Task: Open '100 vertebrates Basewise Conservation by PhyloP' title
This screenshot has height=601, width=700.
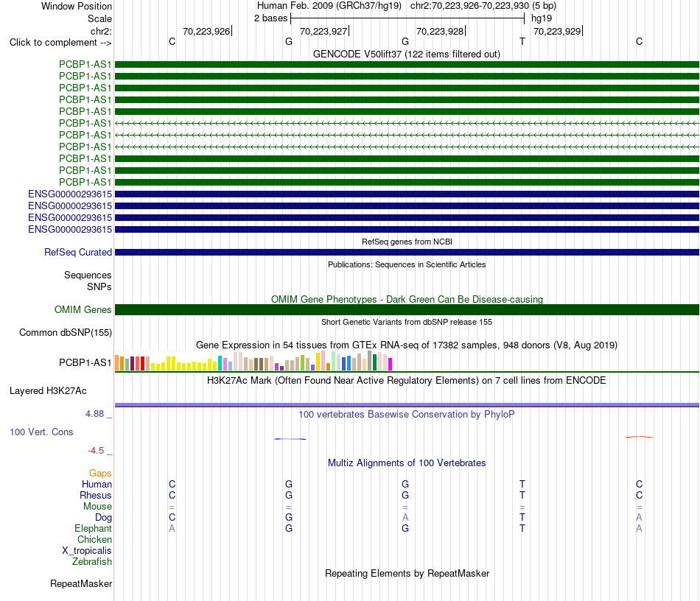Action: click(407, 415)
